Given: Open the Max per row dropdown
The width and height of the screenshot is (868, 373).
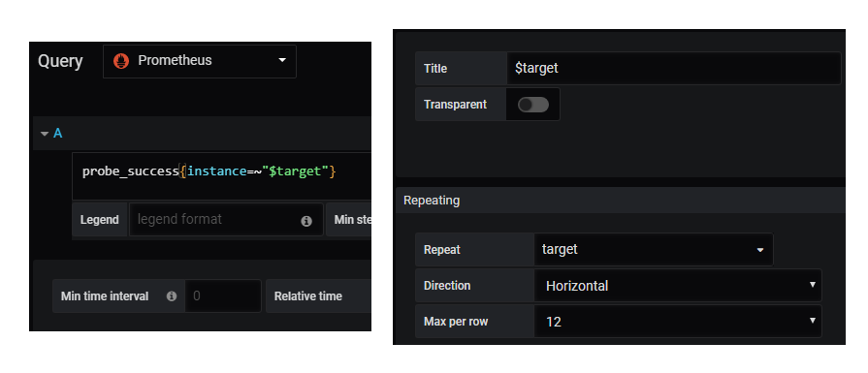Looking at the screenshot, I should point(678,321).
